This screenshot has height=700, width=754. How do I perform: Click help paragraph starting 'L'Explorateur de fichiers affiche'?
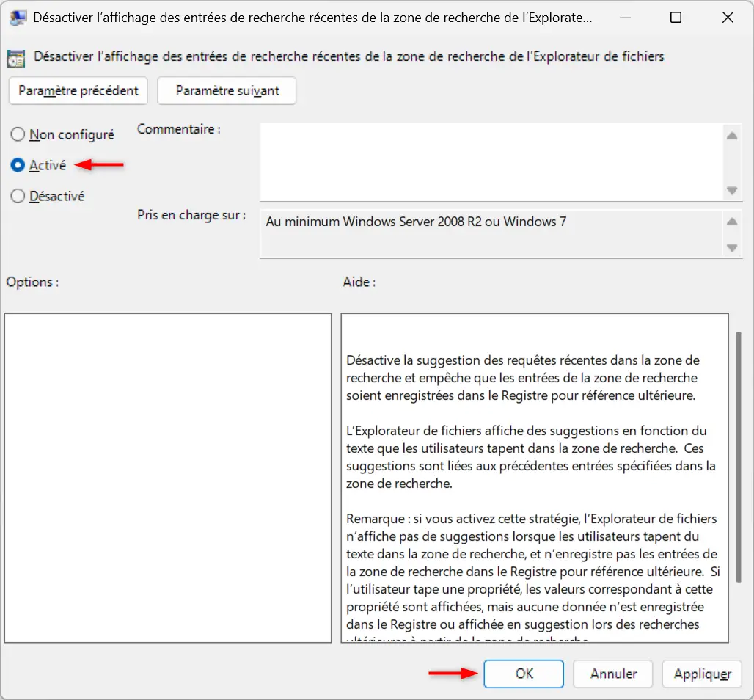[x=531, y=456]
